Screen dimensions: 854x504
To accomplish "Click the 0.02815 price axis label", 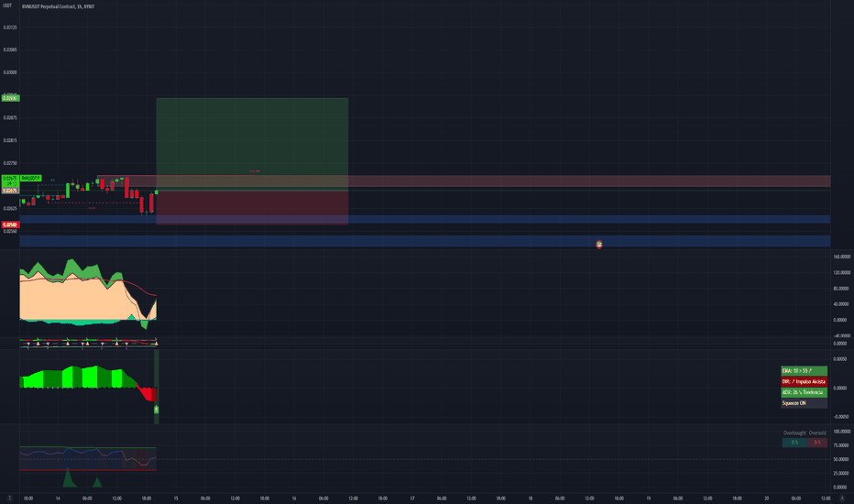I will 10,140.
